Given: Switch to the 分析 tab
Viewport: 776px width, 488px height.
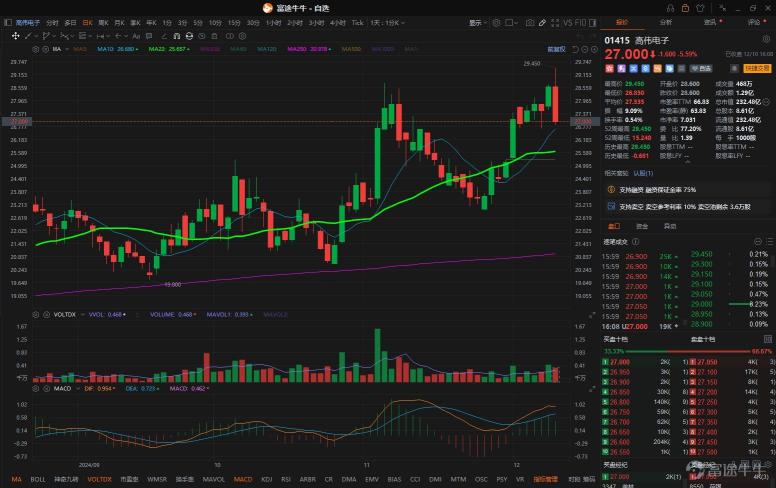Looking at the screenshot, I should point(666,21).
